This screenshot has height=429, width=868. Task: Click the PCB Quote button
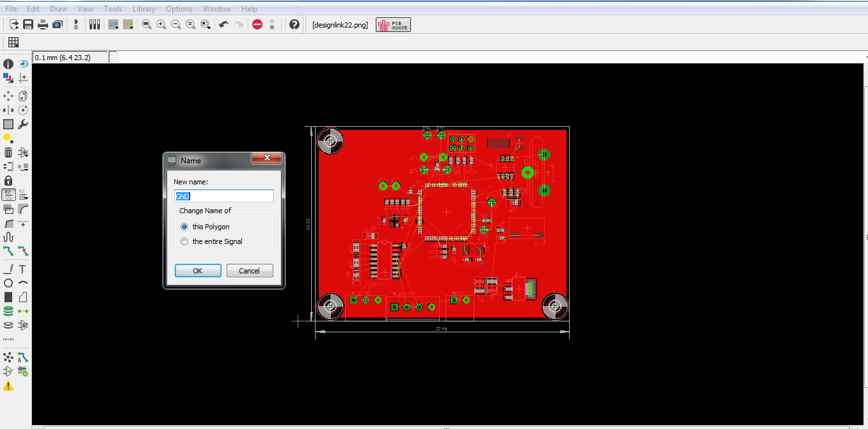393,25
